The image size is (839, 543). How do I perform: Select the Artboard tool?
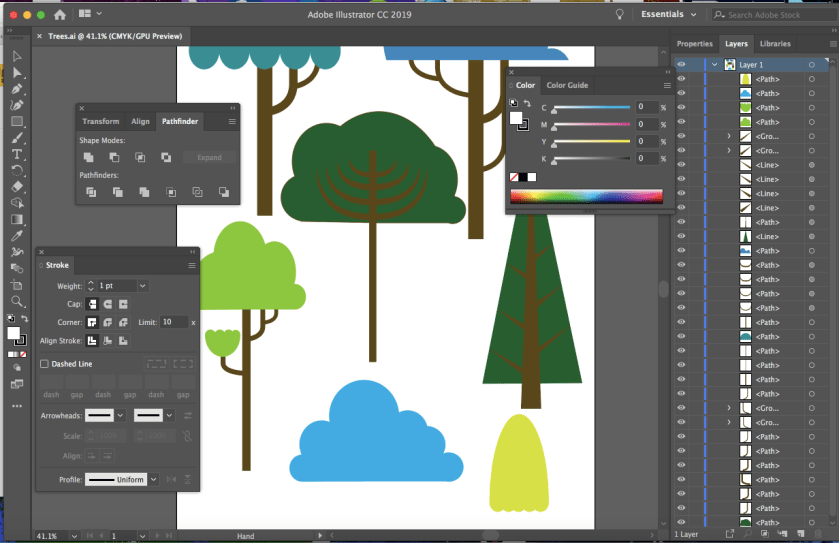click(x=17, y=285)
